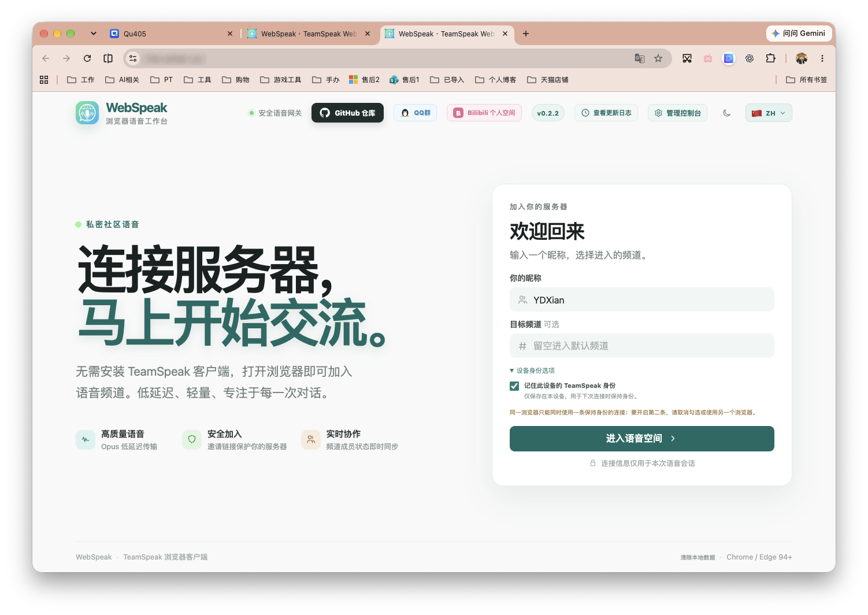This screenshot has width=868, height=615.
Task: Go forward to the next page
Action: pos(66,58)
